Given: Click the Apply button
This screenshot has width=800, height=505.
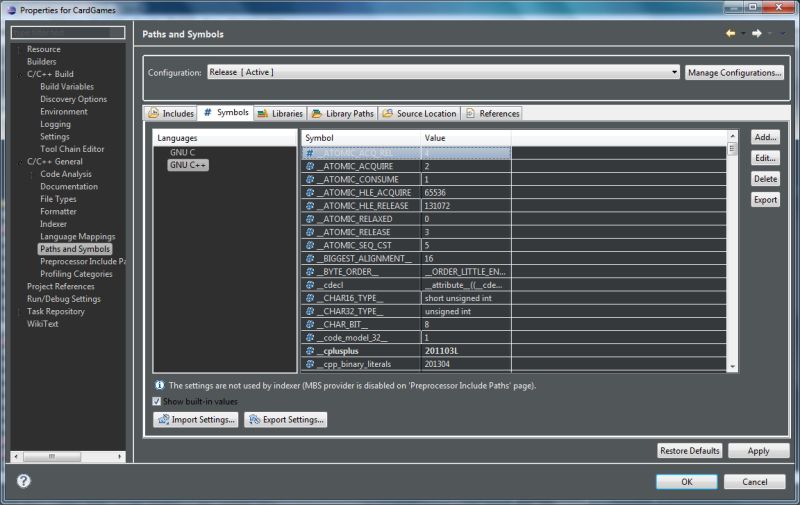Looking at the screenshot, I should [x=758, y=451].
